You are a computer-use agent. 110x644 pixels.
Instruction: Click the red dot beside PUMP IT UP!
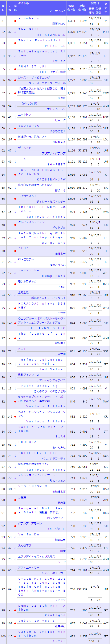(15, 69)
